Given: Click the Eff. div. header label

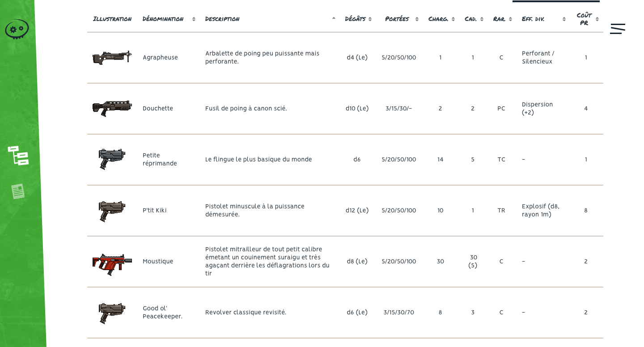Looking at the screenshot, I should tap(533, 19).
